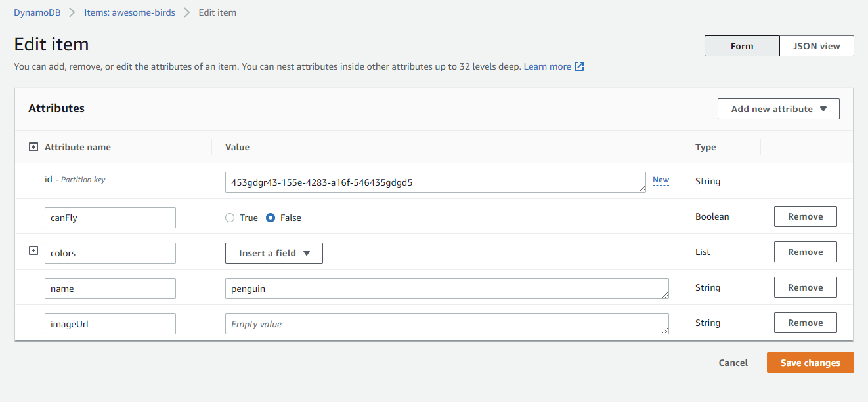Remove the imageUrl attribute
The image size is (868, 402).
pos(805,323)
